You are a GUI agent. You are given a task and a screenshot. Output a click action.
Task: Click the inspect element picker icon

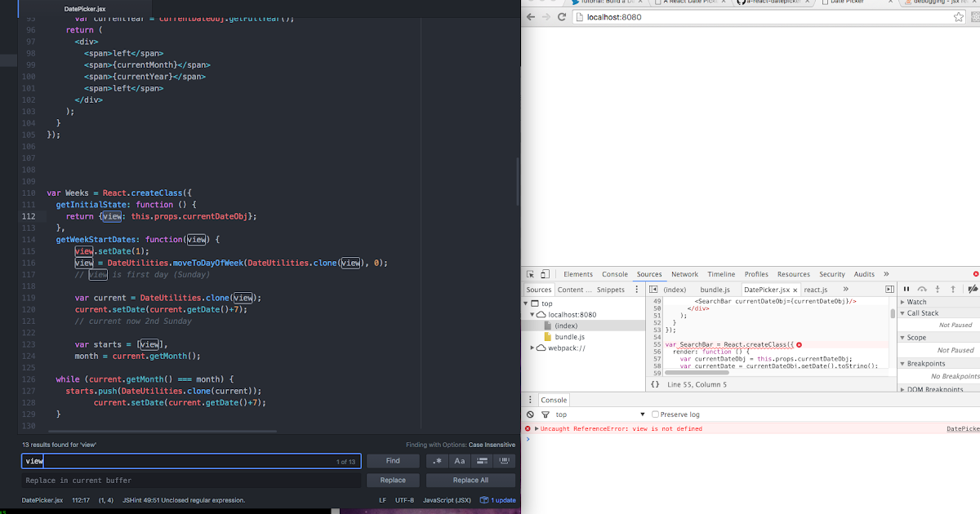point(530,275)
